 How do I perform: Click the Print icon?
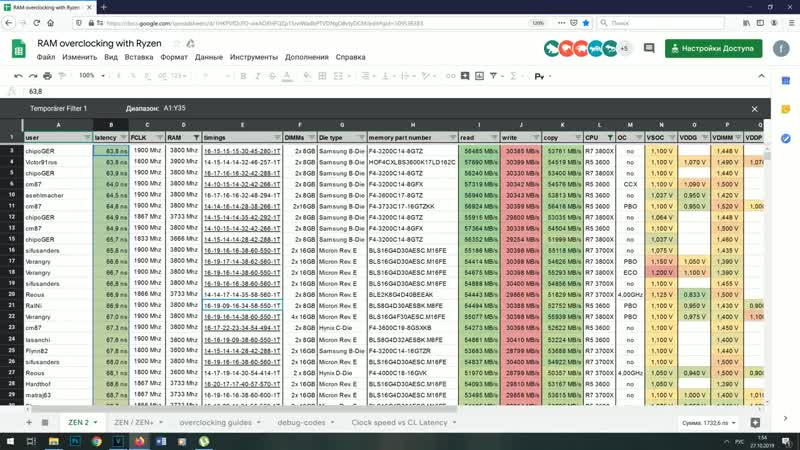coord(47,76)
